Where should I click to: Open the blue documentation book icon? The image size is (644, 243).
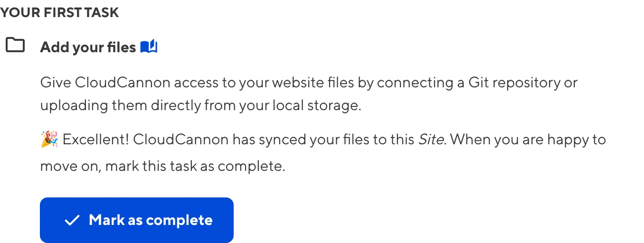click(149, 47)
